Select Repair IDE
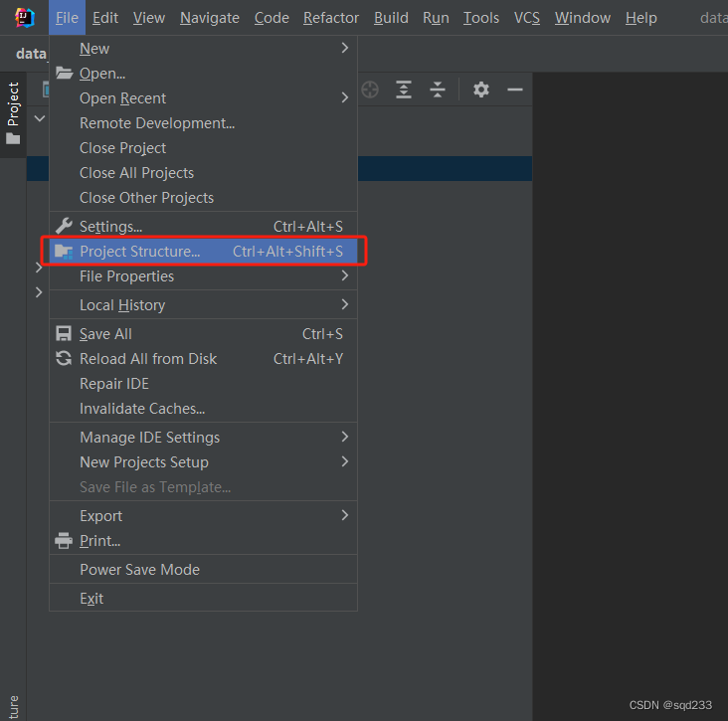Image resolution: width=728 pixels, height=721 pixels. pos(203,384)
